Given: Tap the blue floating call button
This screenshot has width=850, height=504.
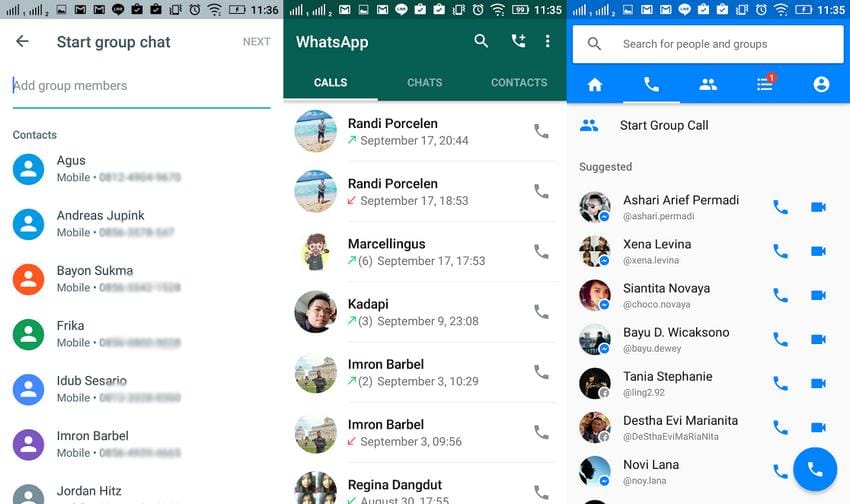Looking at the screenshot, I should coord(814,468).
